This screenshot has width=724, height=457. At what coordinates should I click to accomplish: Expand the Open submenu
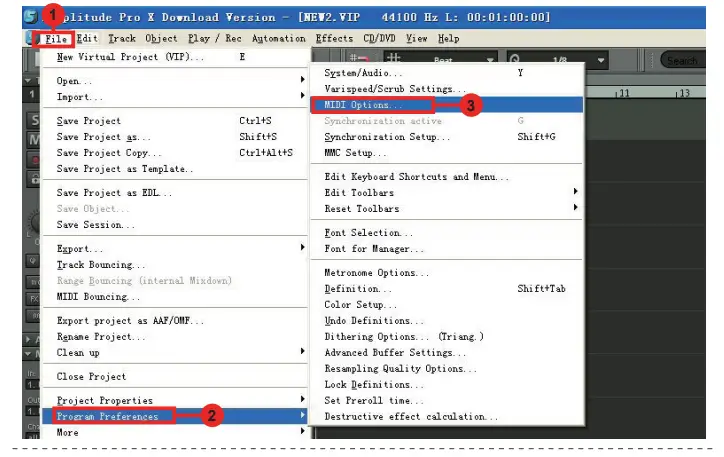[x=175, y=81]
